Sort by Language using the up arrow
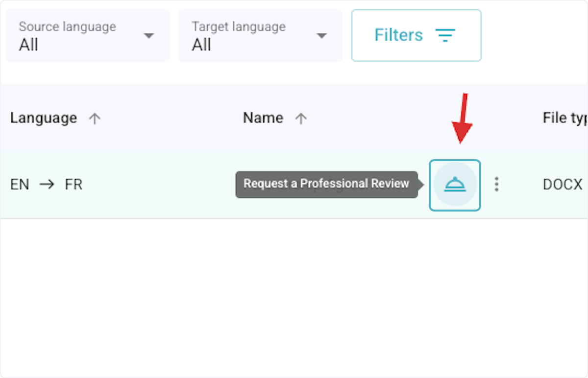The height and width of the screenshot is (378, 588). click(x=95, y=118)
